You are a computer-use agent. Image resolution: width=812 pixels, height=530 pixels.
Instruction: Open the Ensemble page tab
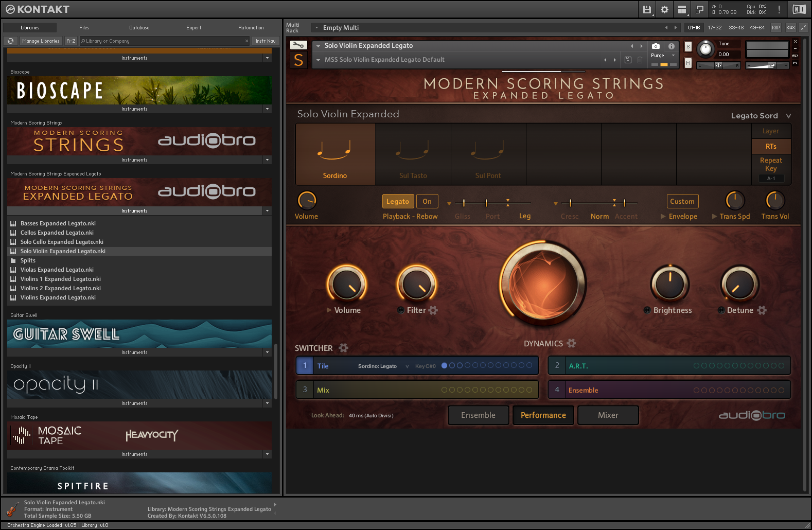(x=479, y=415)
